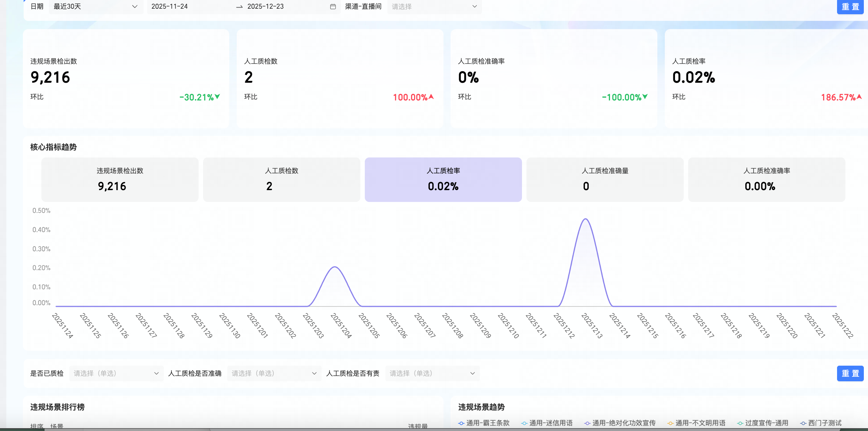Open the 最近30天 date preset dropdown
The width and height of the screenshot is (868, 431).
[96, 7]
